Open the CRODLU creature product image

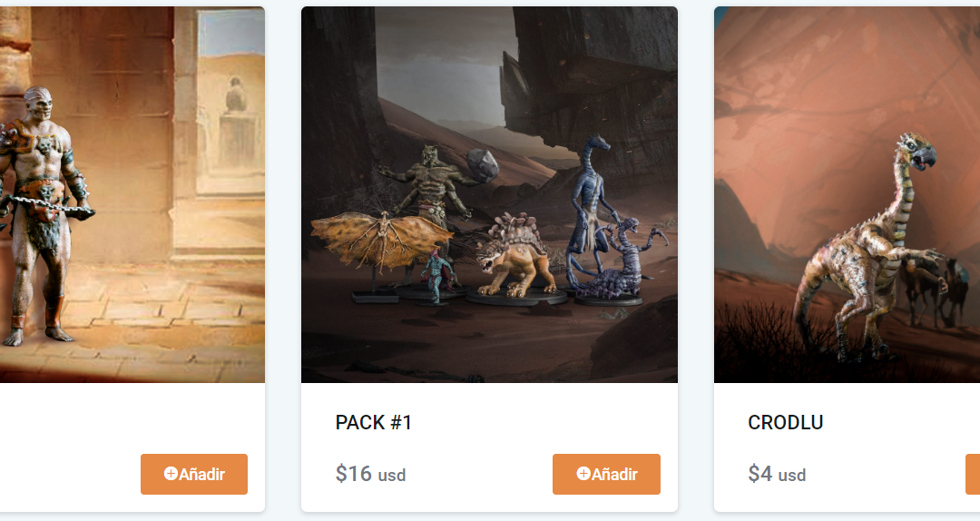click(847, 194)
